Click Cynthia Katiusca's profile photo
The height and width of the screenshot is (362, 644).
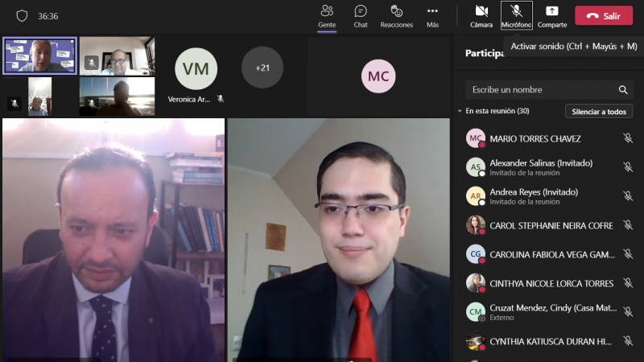pyautogui.click(x=476, y=341)
